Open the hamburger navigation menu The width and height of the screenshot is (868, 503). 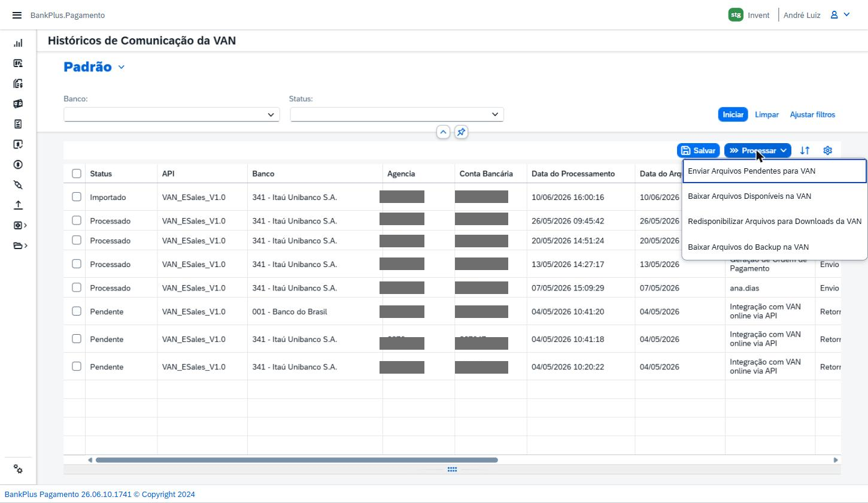coord(17,15)
